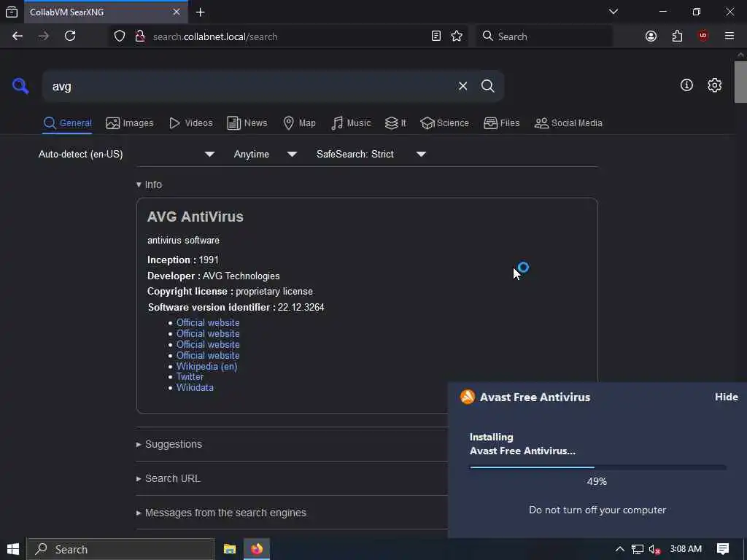Reload the current page
747x560 pixels.
(x=70, y=36)
